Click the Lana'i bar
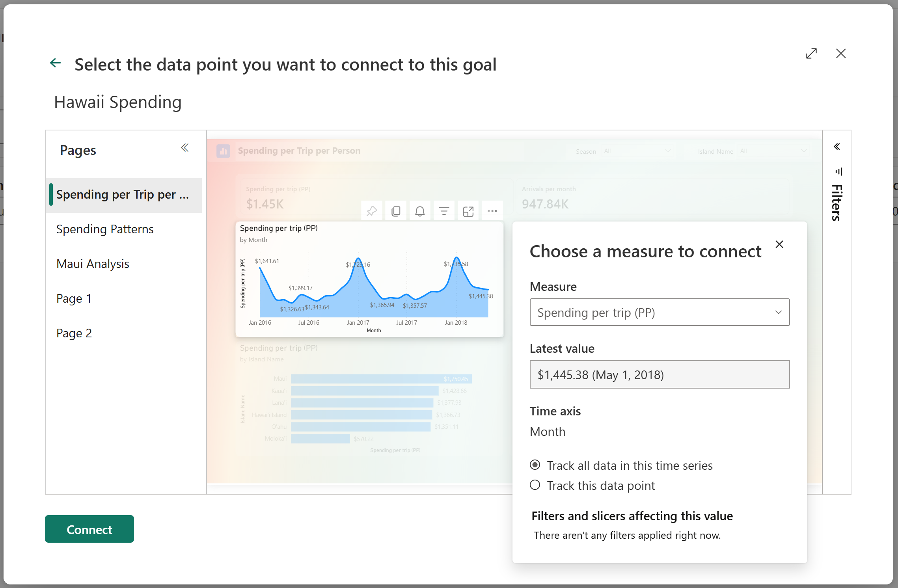 click(x=362, y=403)
